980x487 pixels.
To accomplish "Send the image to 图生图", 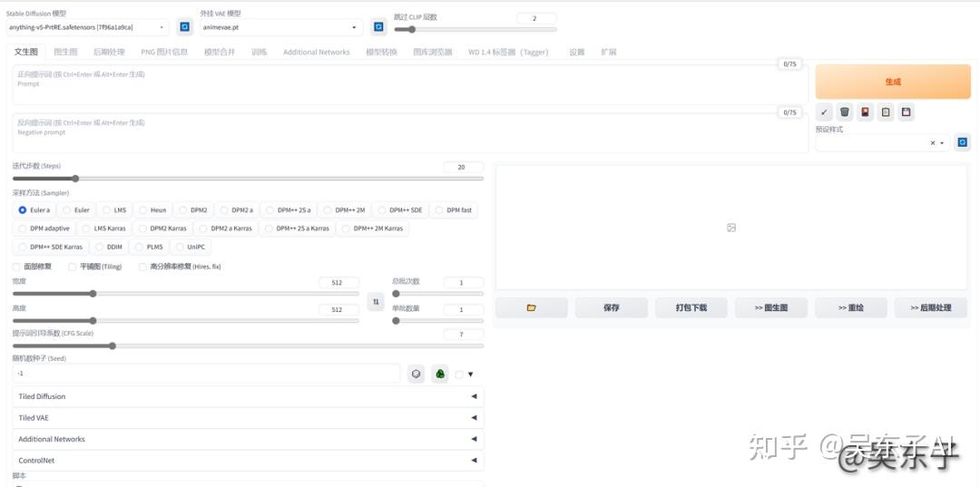I will point(771,307).
